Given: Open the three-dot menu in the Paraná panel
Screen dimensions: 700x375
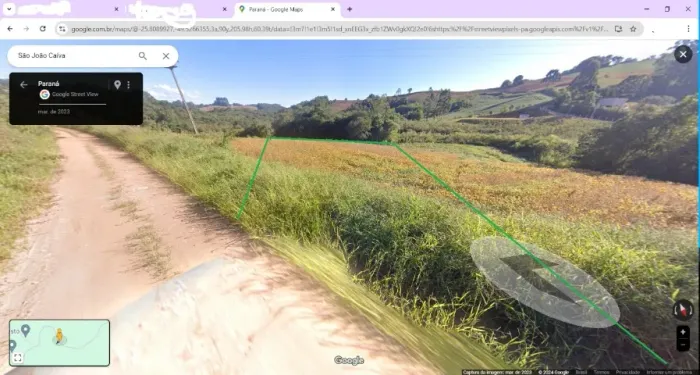Looking at the screenshot, I should [x=129, y=85].
